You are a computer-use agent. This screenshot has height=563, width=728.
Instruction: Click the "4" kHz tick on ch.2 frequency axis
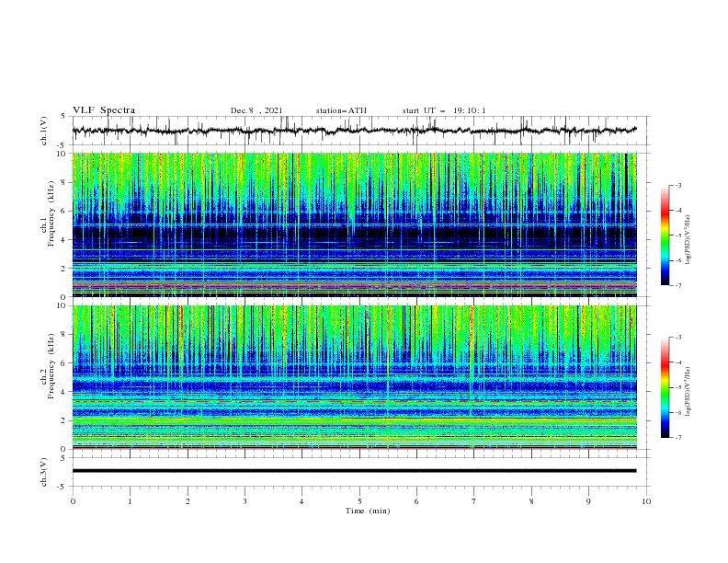64,392
